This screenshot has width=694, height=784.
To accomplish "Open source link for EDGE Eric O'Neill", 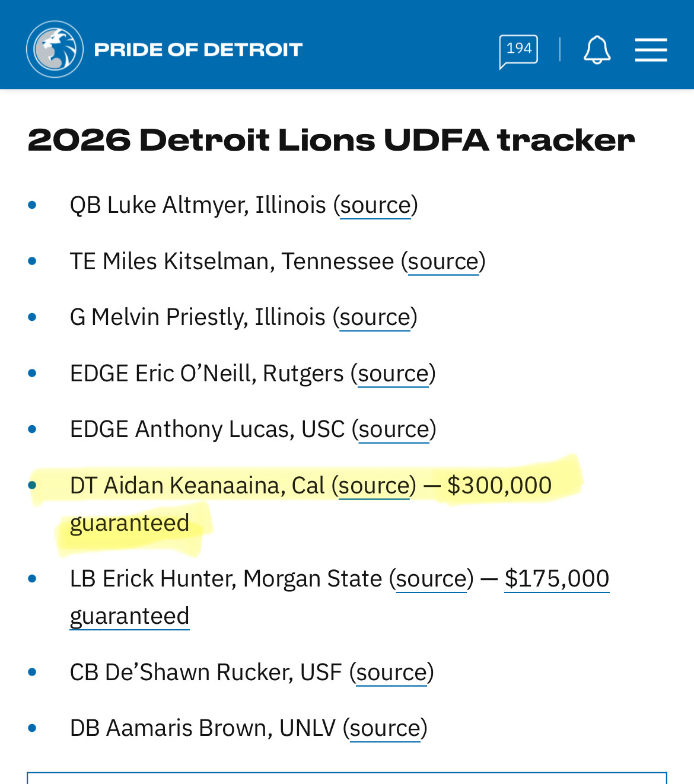I will pyautogui.click(x=393, y=374).
